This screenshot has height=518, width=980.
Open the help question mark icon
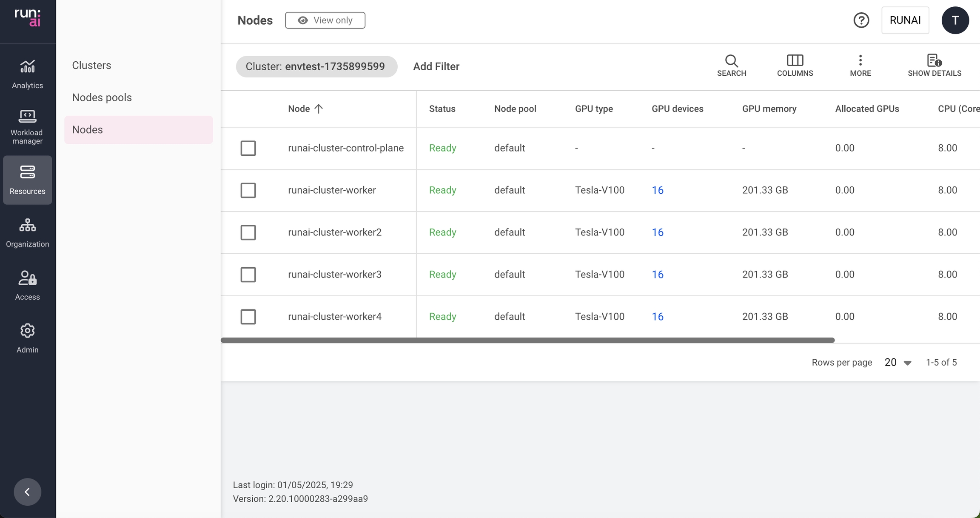pos(861,20)
